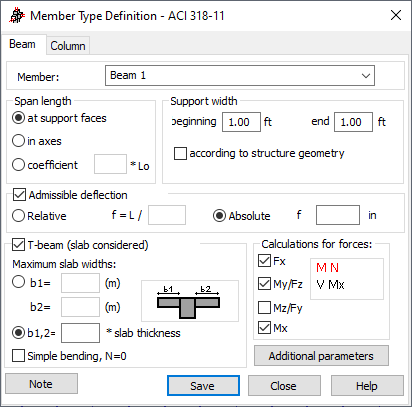
Task: Click the b1 value input field
Action: [x=80, y=283]
